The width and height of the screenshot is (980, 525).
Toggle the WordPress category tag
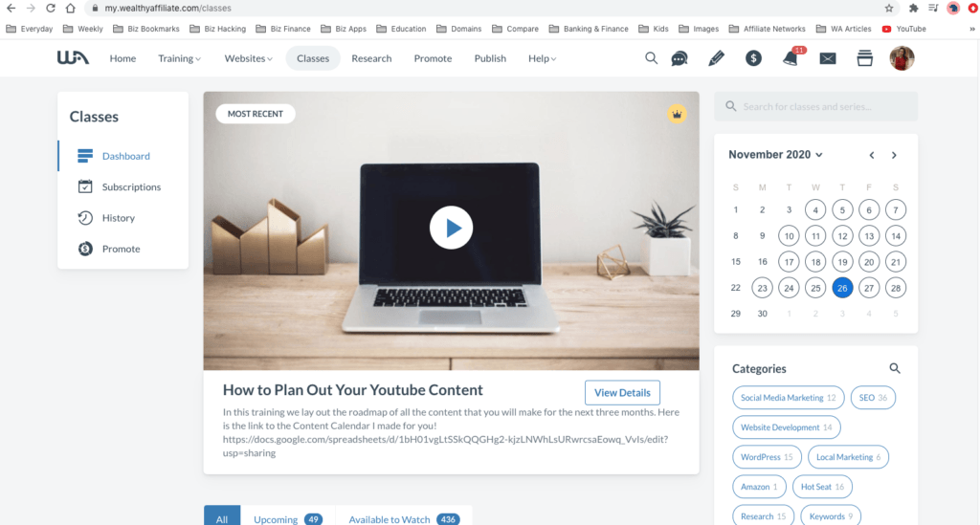click(x=767, y=457)
